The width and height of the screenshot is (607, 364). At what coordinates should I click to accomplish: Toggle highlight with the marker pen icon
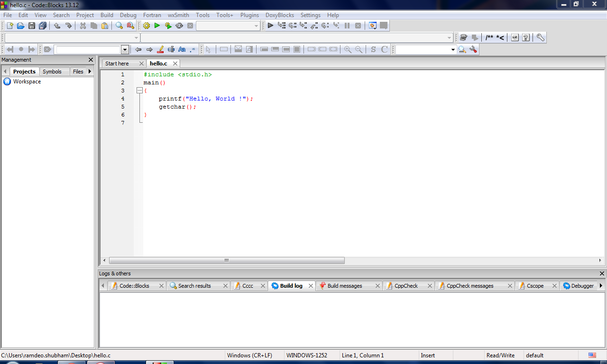point(160,49)
